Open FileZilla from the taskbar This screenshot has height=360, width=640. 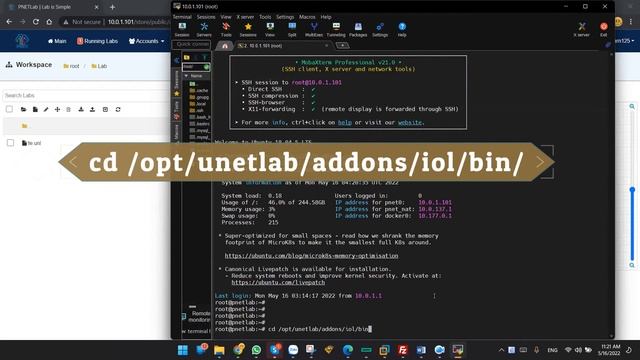(x=402, y=350)
